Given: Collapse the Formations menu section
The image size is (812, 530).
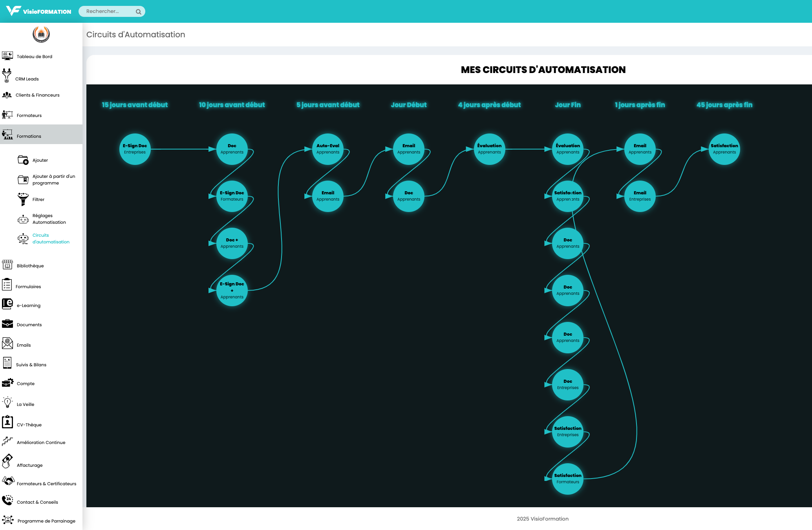Looking at the screenshot, I should [x=29, y=136].
